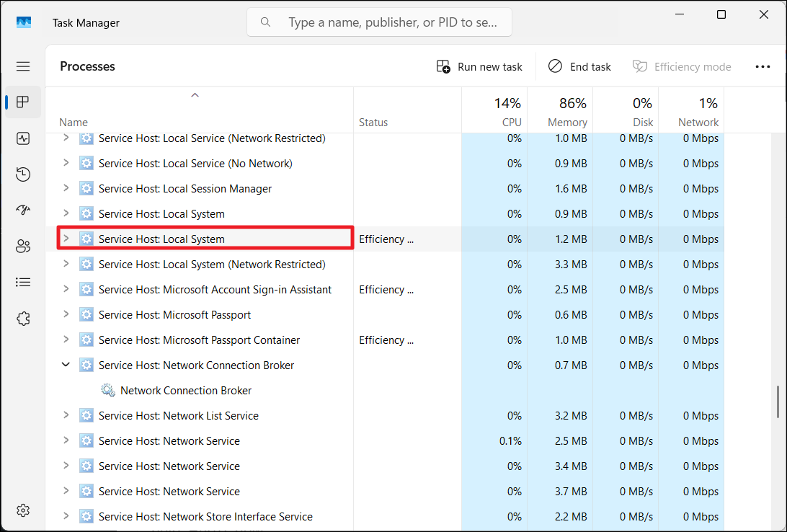Screen dimensions: 787x532
Task: Click the vertical scrollbar thumb
Action: click(x=778, y=402)
